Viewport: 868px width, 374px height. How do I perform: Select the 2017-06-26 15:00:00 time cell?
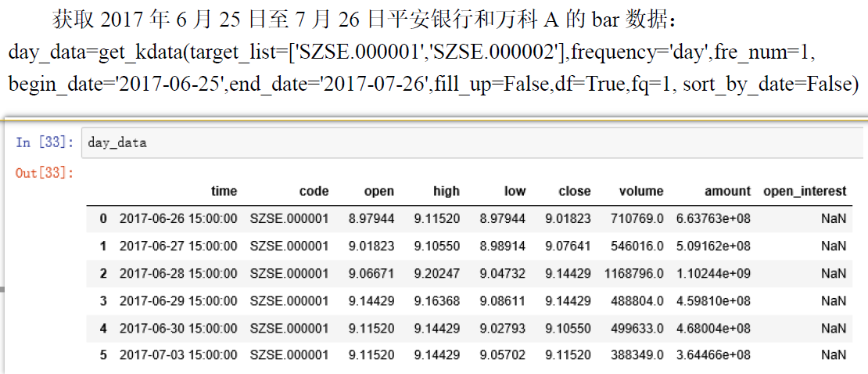(178, 219)
